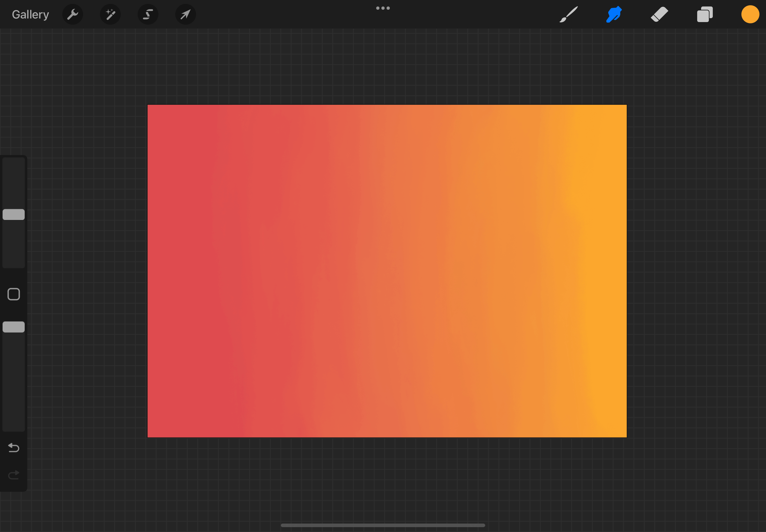The width and height of the screenshot is (766, 532).
Task: Return to the Gallery
Action: [30, 15]
